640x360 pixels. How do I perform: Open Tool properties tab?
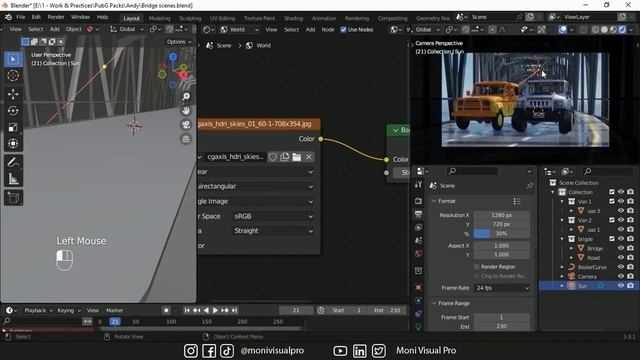418,185
